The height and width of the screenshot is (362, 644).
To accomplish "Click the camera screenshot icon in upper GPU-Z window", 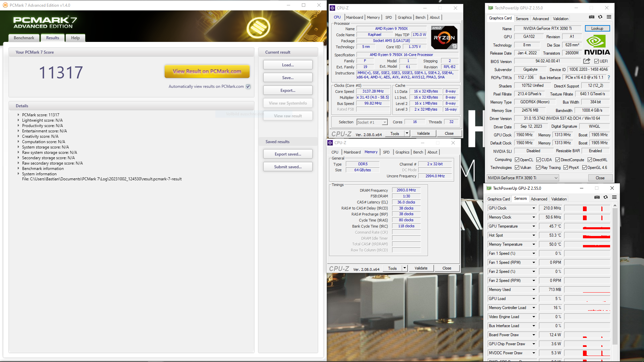I will click(592, 17).
